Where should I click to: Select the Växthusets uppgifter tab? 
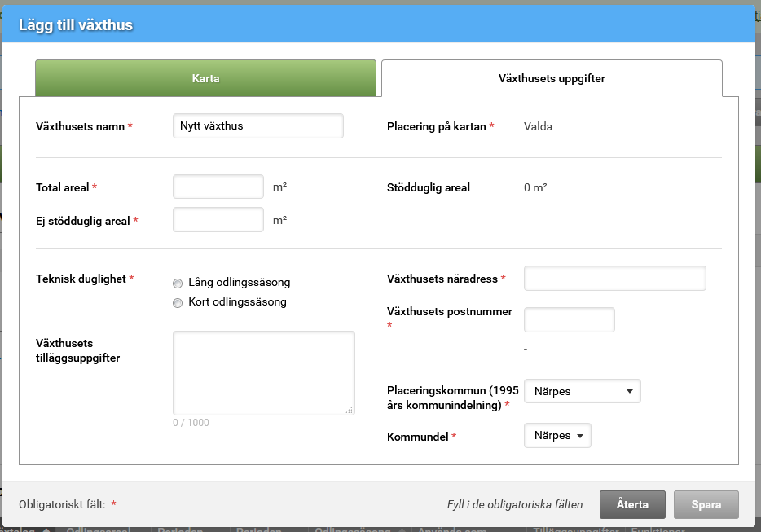tap(552, 79)
